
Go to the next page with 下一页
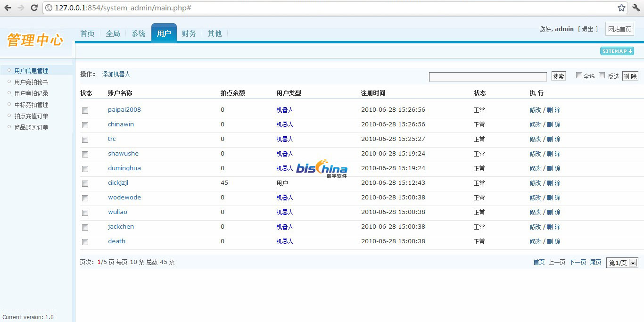click(x=578, y=262)
